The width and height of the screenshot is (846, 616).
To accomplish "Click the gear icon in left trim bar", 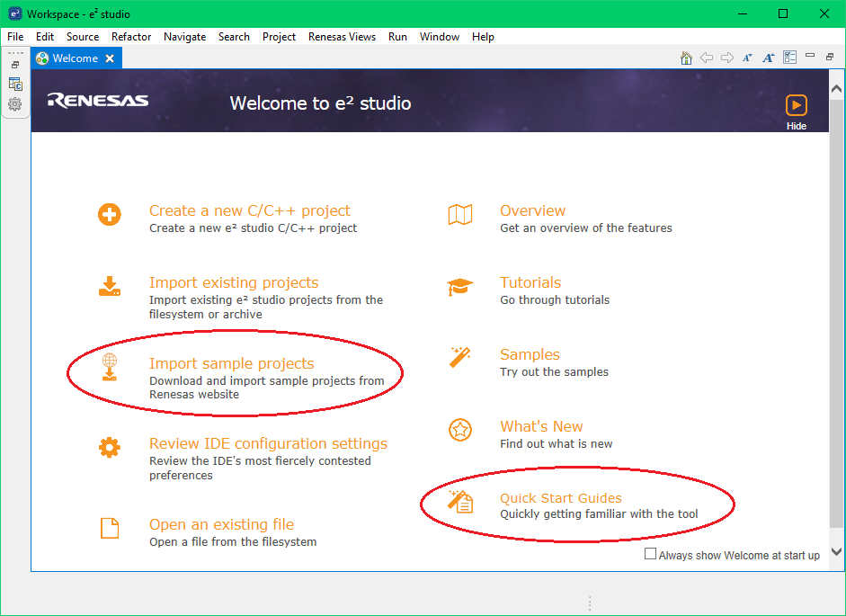I will 15,103.
